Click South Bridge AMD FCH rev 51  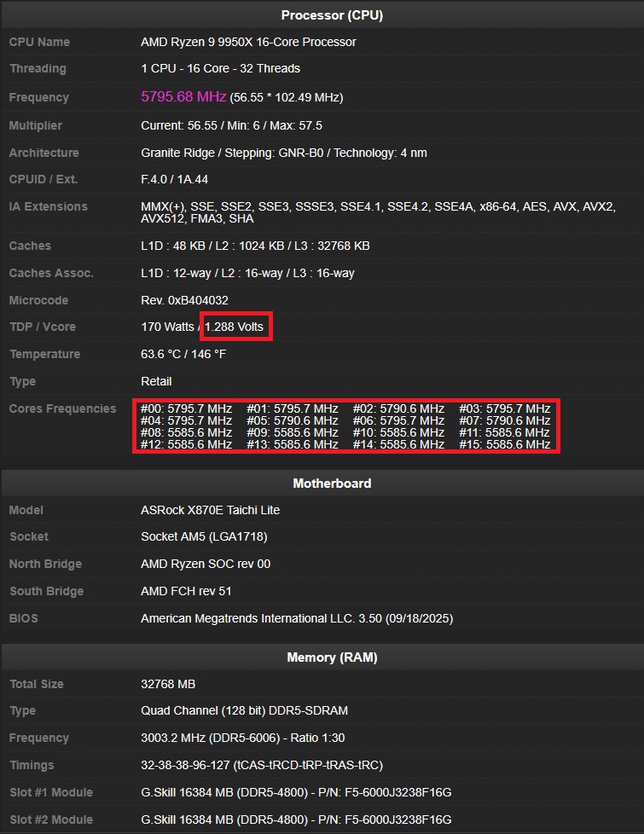click(x=186, y=592)
